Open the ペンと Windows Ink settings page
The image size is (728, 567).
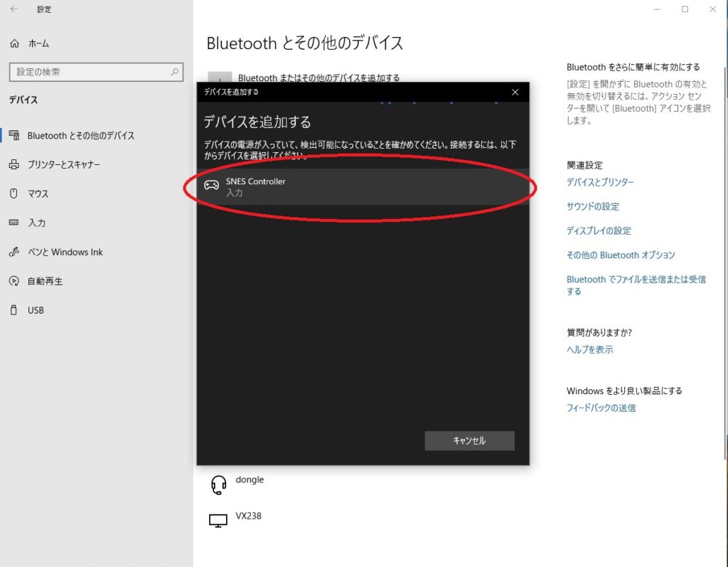pyautogui.click(x=65, y=252)
